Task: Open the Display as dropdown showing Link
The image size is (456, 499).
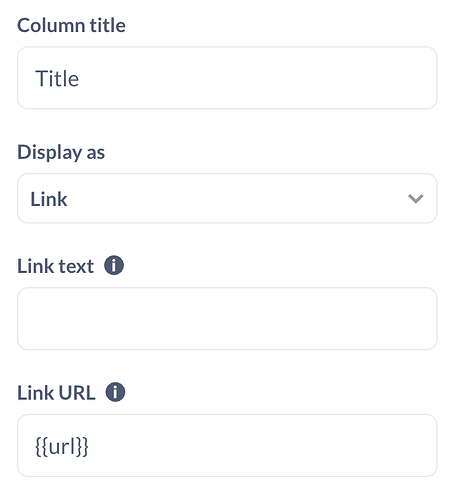Action: (227, 198)
